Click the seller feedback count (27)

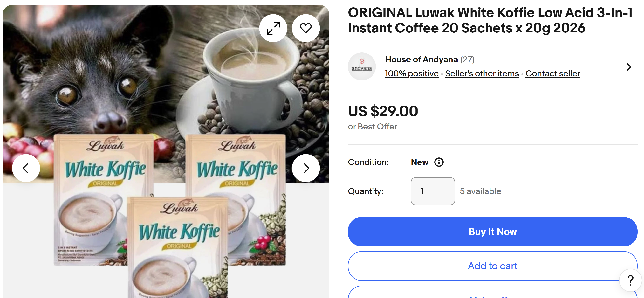pyautogui.click(x=467, y=59)
